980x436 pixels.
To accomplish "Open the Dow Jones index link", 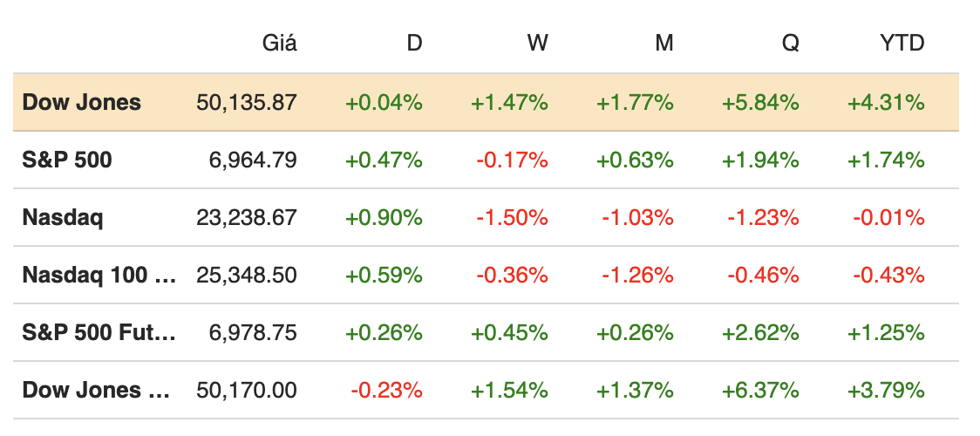I will tap(81, 103).
